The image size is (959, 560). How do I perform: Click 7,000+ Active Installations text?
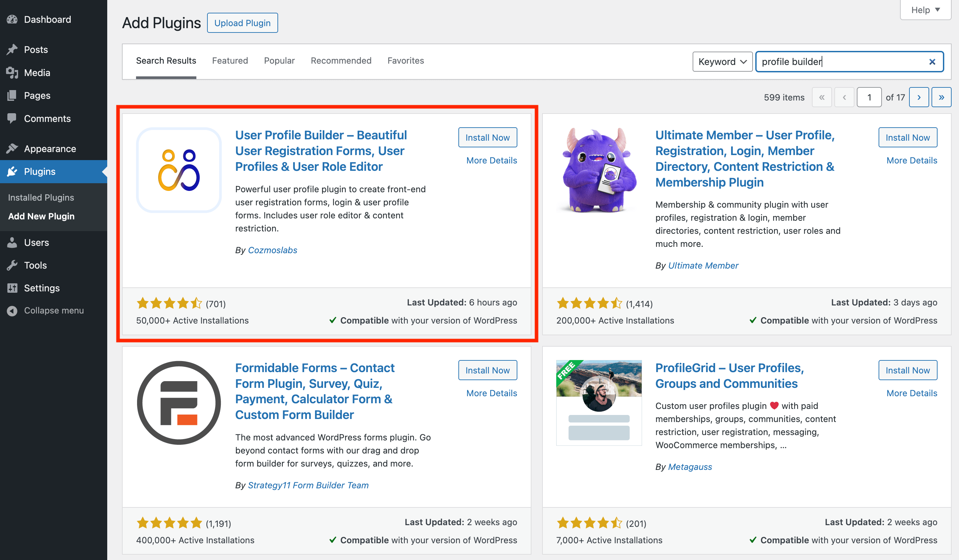(609, 540)
